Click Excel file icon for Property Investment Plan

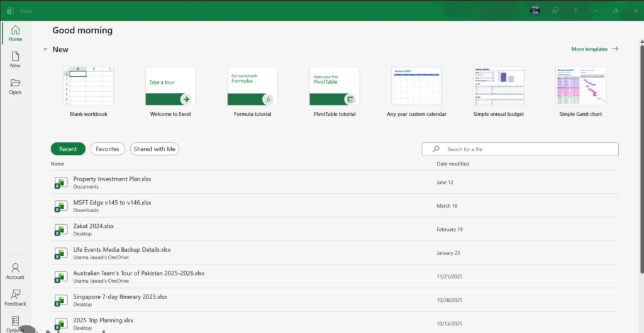[x=61, y=183]
